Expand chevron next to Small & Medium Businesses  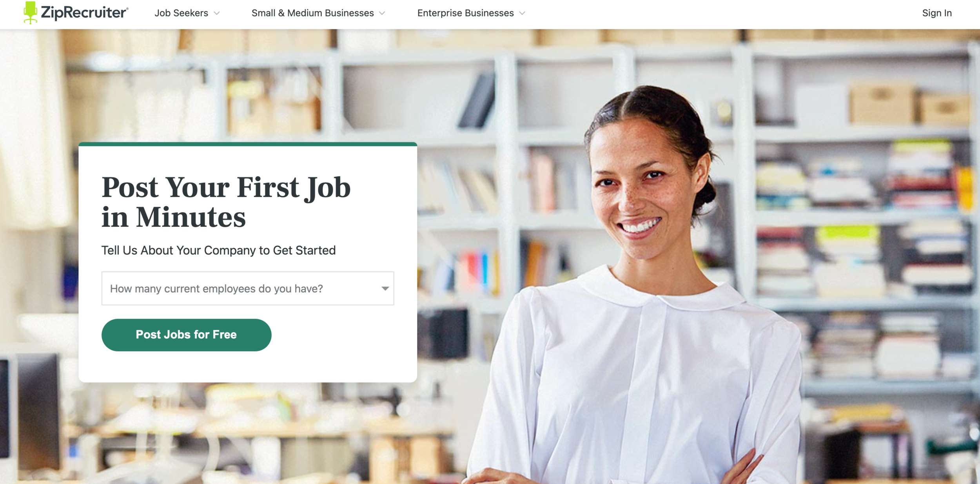(x=382, y=13)
